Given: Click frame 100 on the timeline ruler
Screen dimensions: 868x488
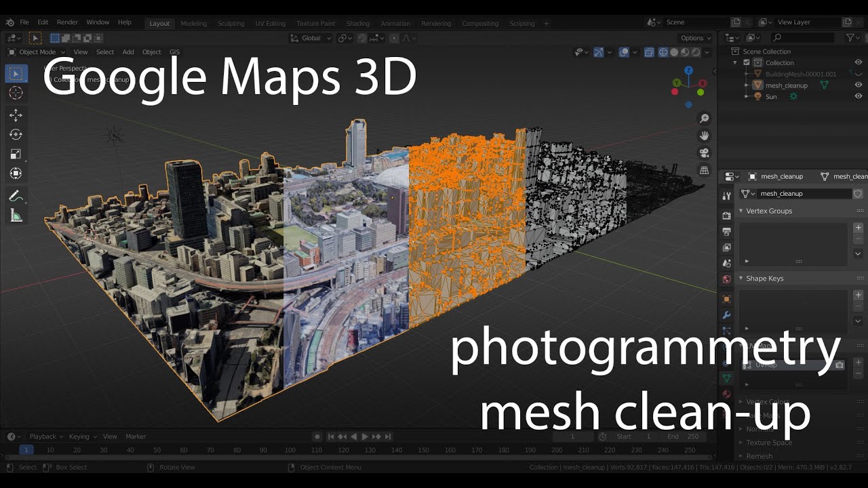Looking at the screenshot, I should 290,450.
